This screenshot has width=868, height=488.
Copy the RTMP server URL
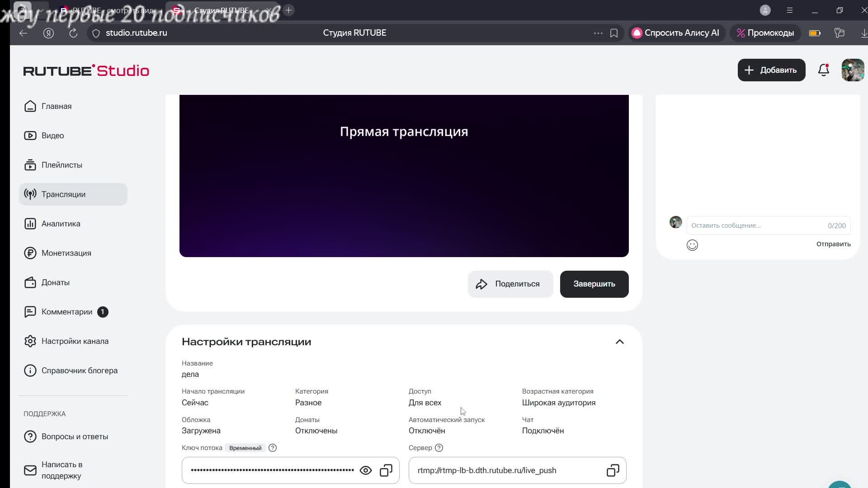click(x=613, y=470)
